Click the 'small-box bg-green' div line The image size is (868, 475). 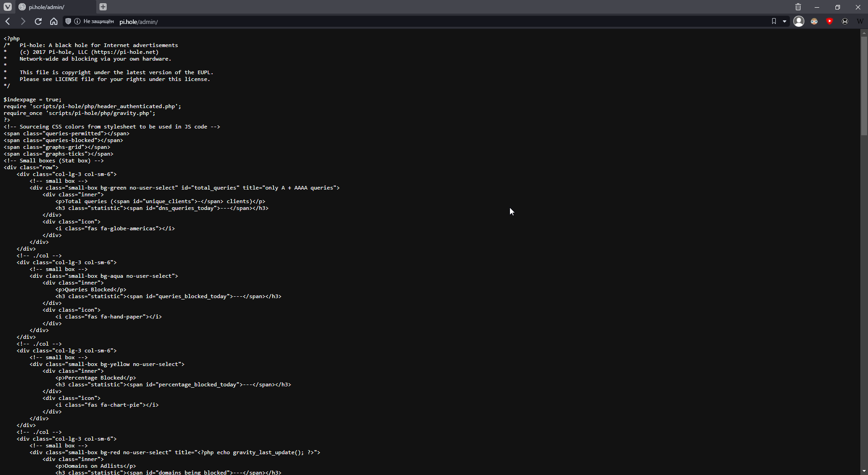point(184,188)
